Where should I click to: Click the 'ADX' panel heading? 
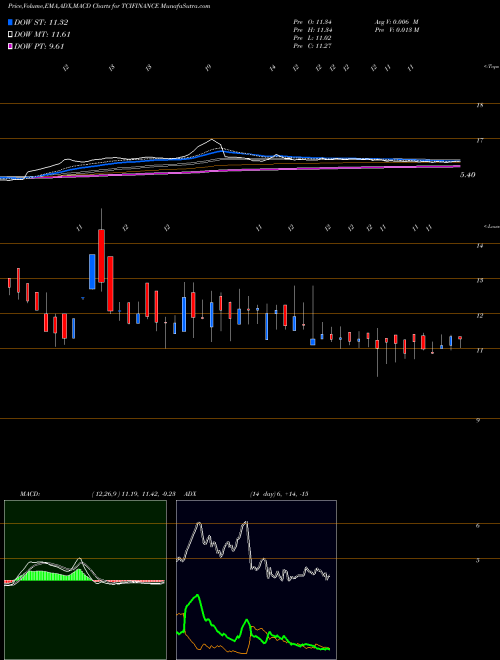[190, 494]
